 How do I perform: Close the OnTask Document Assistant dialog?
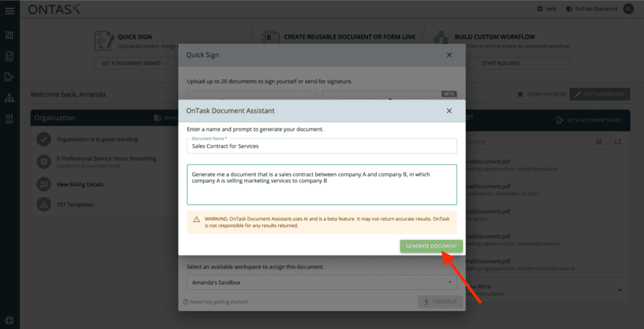(449, 111)
